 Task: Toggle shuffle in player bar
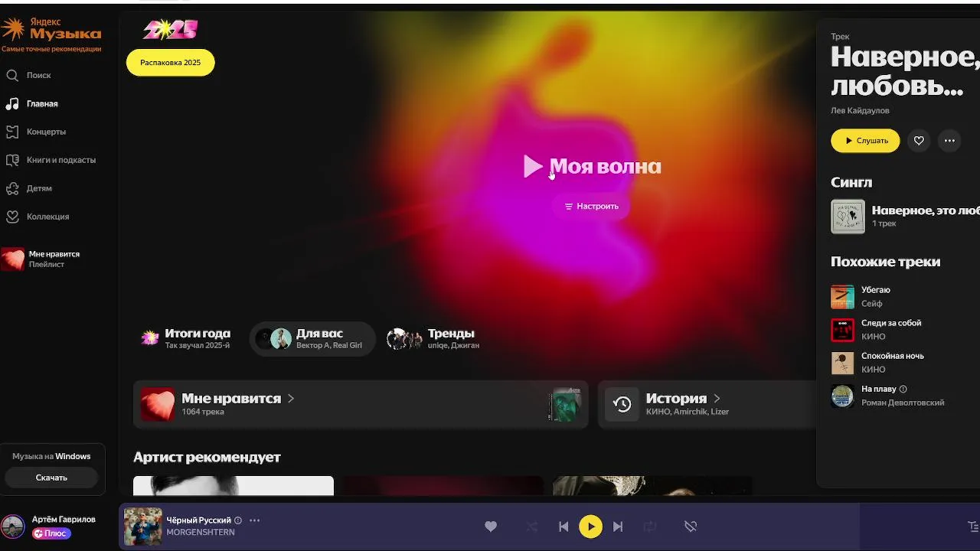(533, 527)
